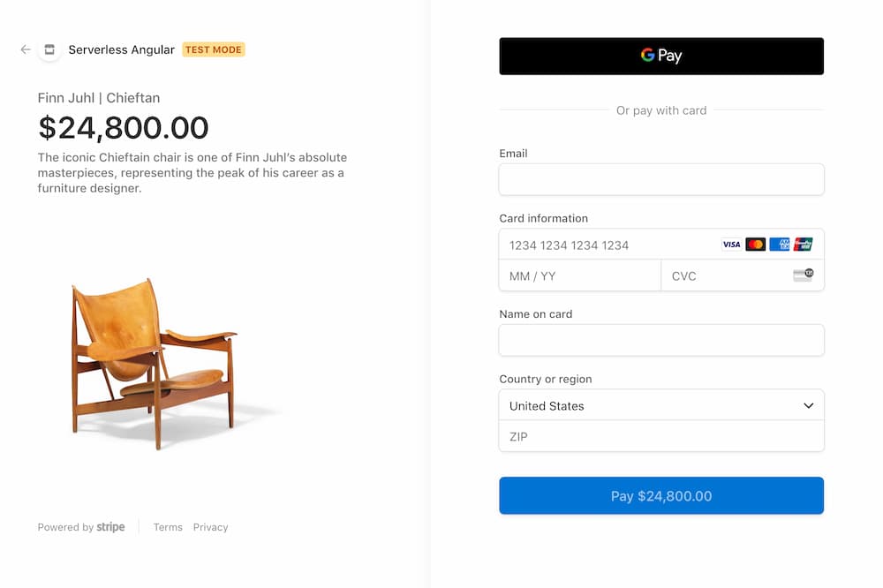This screenshot has height=588, width=883.
Task: Click the Stripe logo in the footer
Action: pos(111,527)
